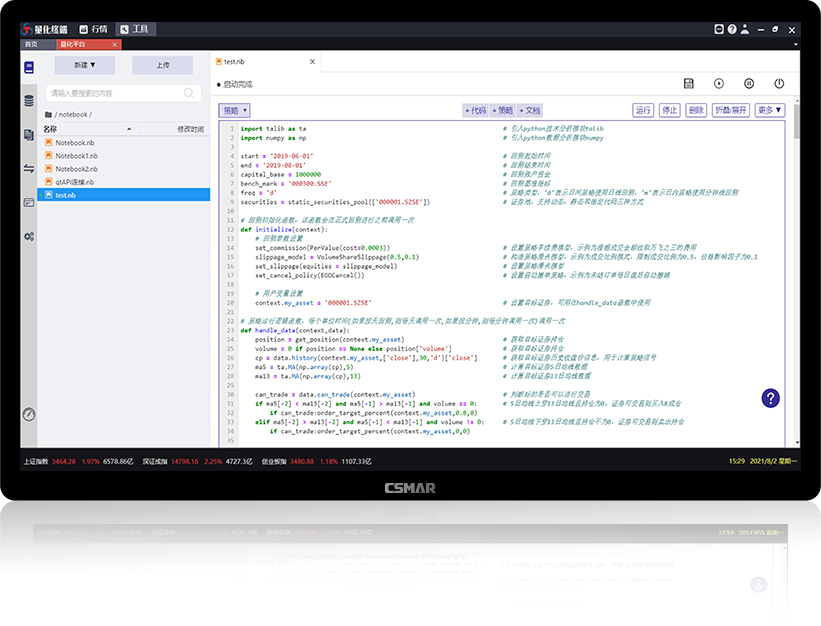This screenshot has height=626, width=821.
Task: Expand the 策略 cell type dropdown
Action: pos(234,110)
